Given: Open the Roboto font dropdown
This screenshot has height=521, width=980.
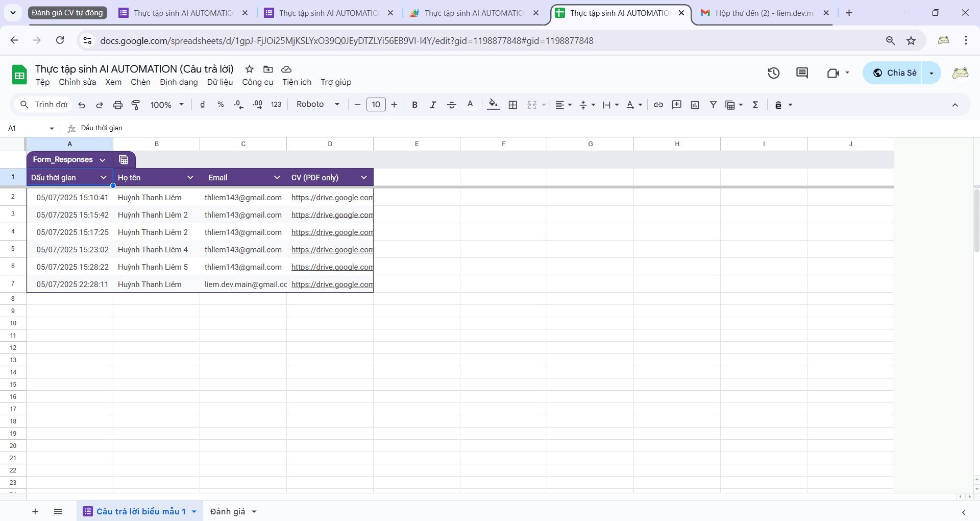Looking at the screenshot, I should 317,104.
